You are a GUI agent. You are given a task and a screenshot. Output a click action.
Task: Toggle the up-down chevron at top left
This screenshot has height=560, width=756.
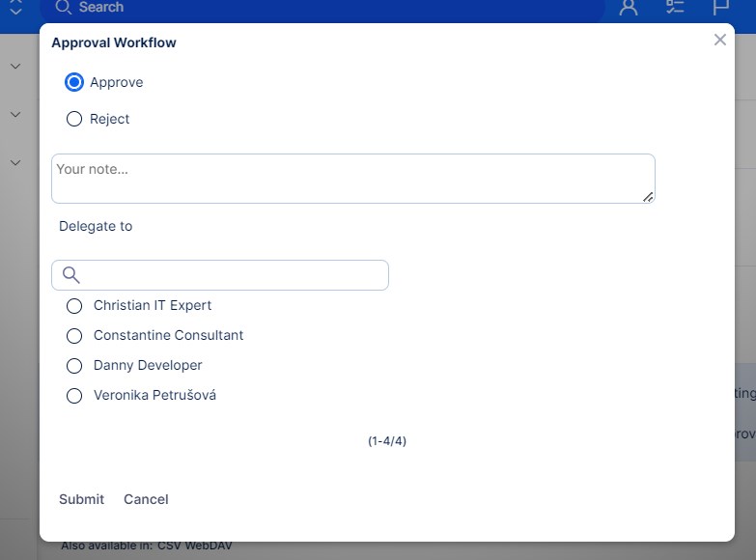tap(15, 8)
